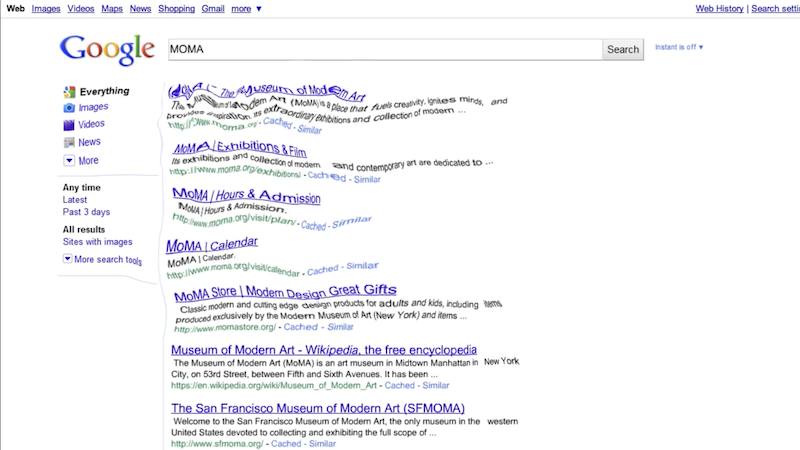Image resolution: width=800 pixels, height=450 pixels.
Task: Click Cached for the first MoMA result
Action: (278, 122)
